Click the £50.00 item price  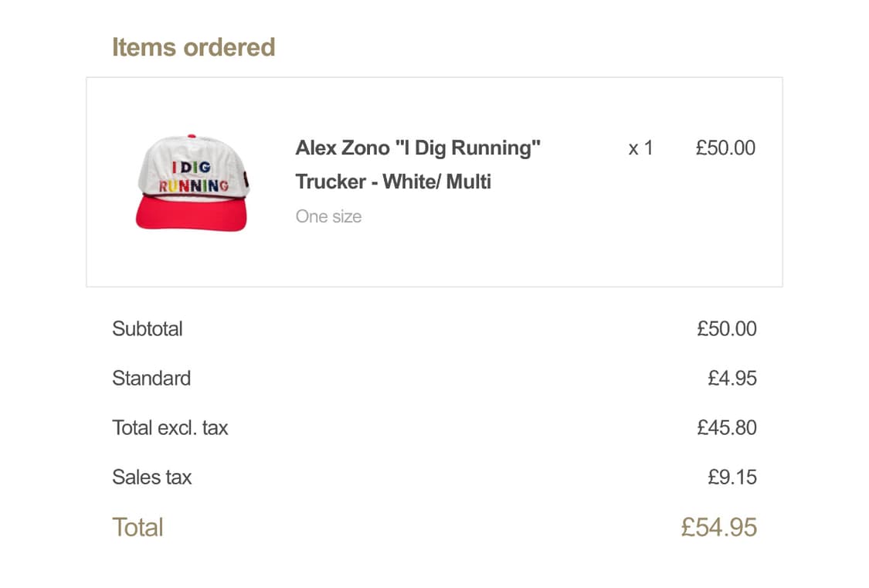725,148
